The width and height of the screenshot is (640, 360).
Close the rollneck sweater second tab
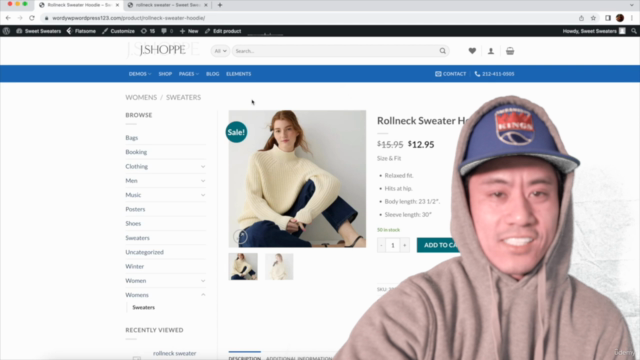pos(206,5)
